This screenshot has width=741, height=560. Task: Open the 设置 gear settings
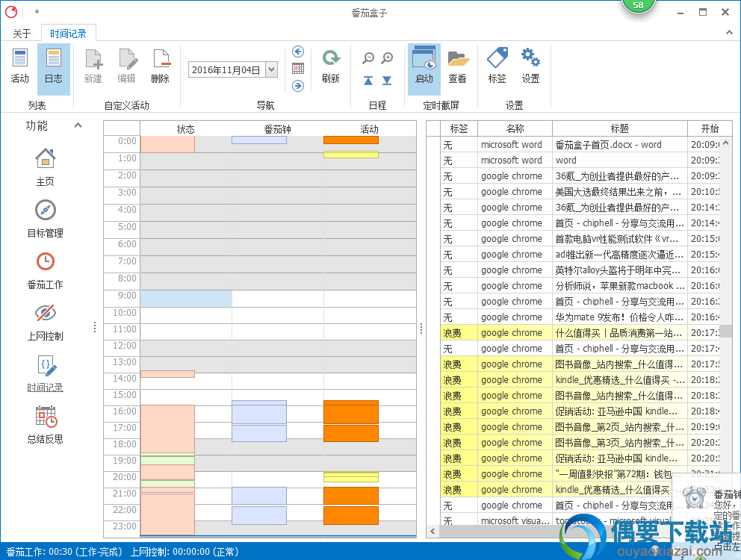(530, 66)
